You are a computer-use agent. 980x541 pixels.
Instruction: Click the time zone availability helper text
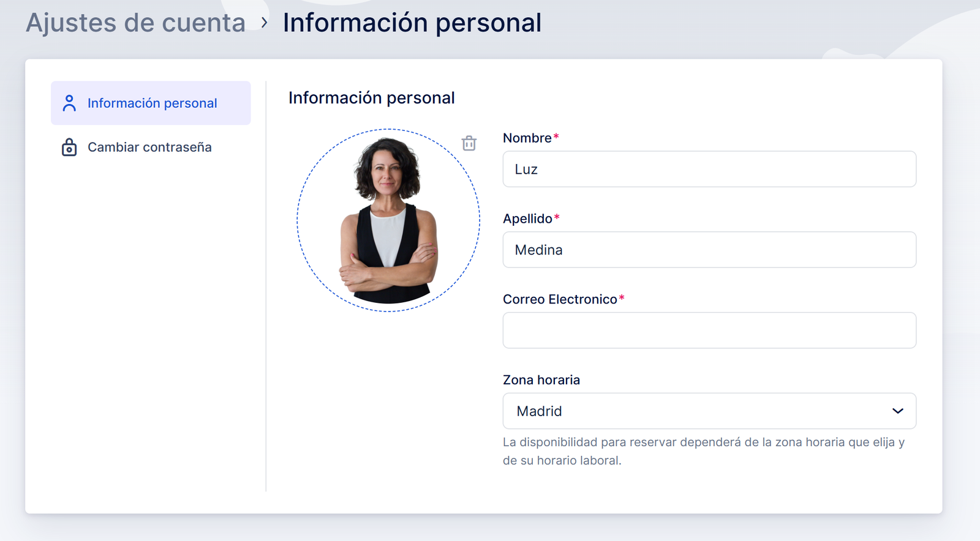703,451
